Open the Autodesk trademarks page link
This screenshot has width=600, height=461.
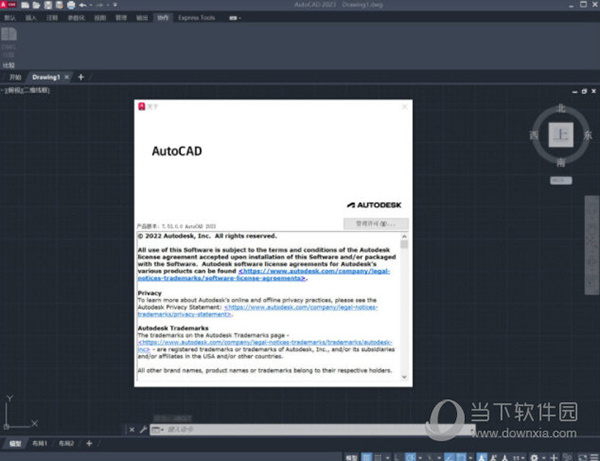pyautogui.click(x=265, y=346)
